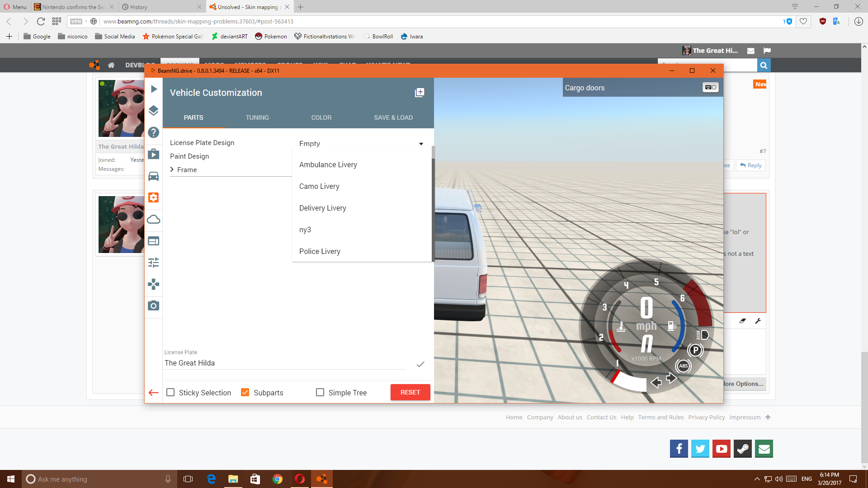This screenshot has width=868, height=488.
Task: Confirm license plate text with checkmark
Action: point(420,364)
